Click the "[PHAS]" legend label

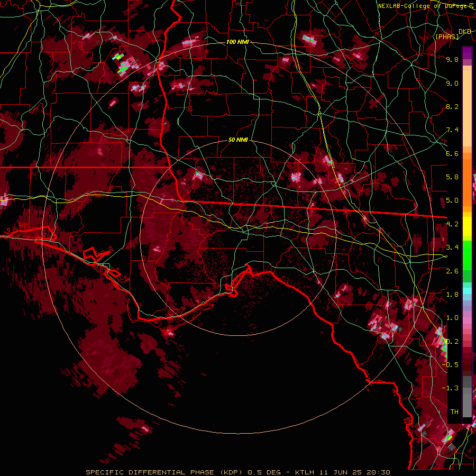(447, 36)
